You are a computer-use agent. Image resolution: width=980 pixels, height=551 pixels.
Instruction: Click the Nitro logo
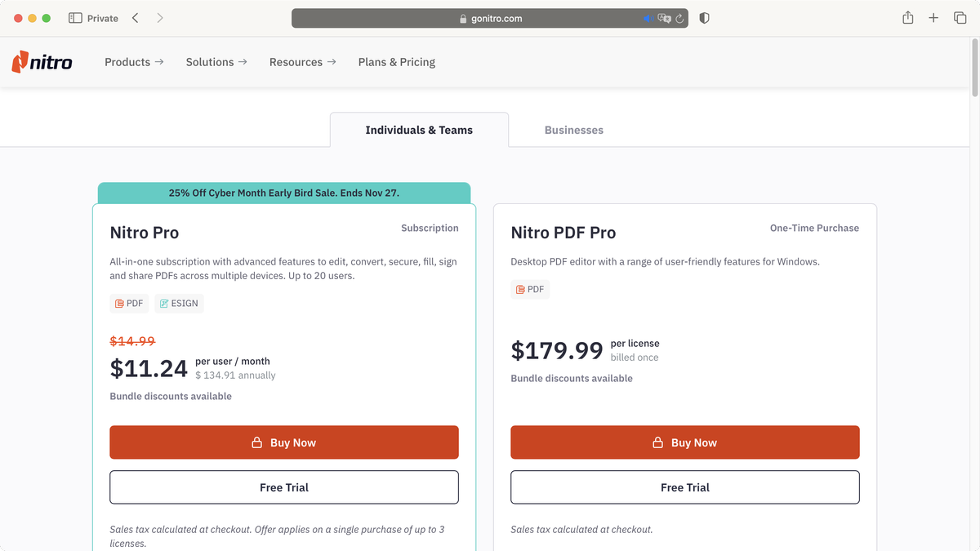coord(42,61)
